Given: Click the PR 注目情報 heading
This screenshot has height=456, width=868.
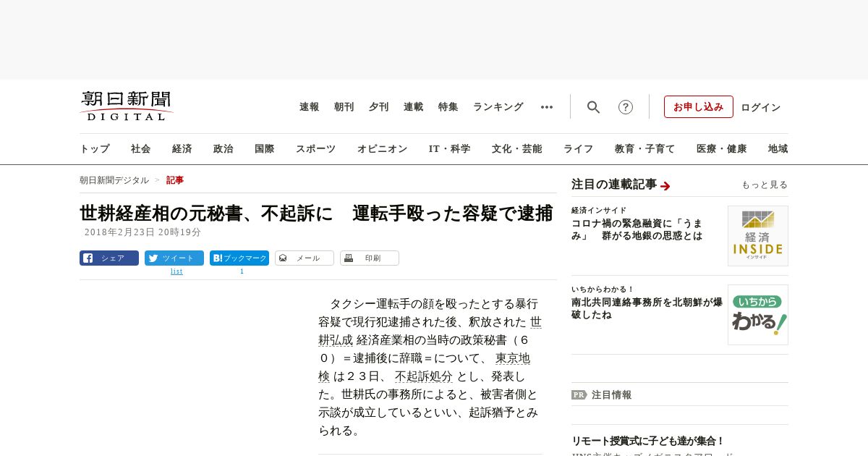Looking at the screenshot, I should tap(602, 395).
